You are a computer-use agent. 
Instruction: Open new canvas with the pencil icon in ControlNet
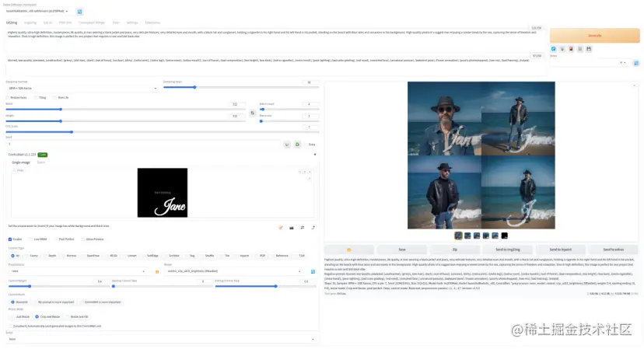point(281,228)
